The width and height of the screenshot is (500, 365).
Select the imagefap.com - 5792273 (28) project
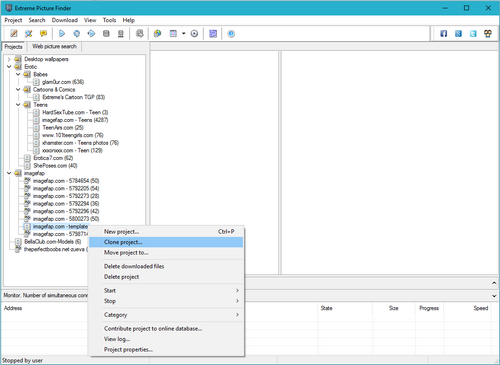pyautogui.click(x=66, y=196)
